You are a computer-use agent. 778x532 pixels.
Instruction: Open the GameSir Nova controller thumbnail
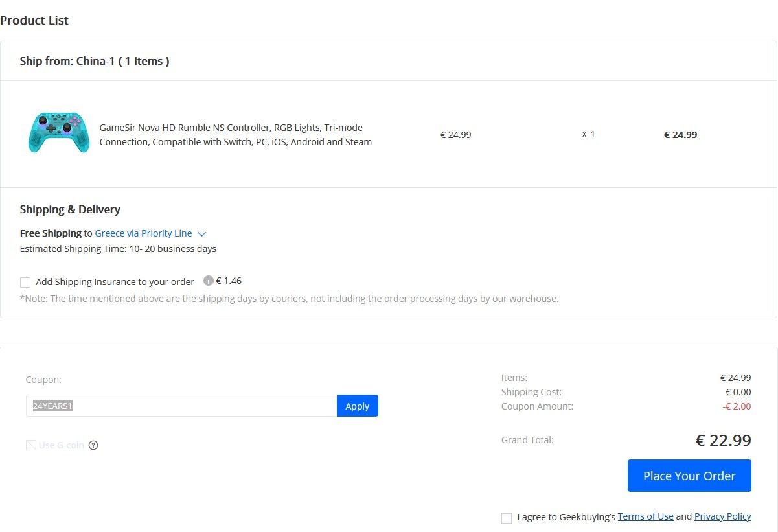[x=58, y=133]
